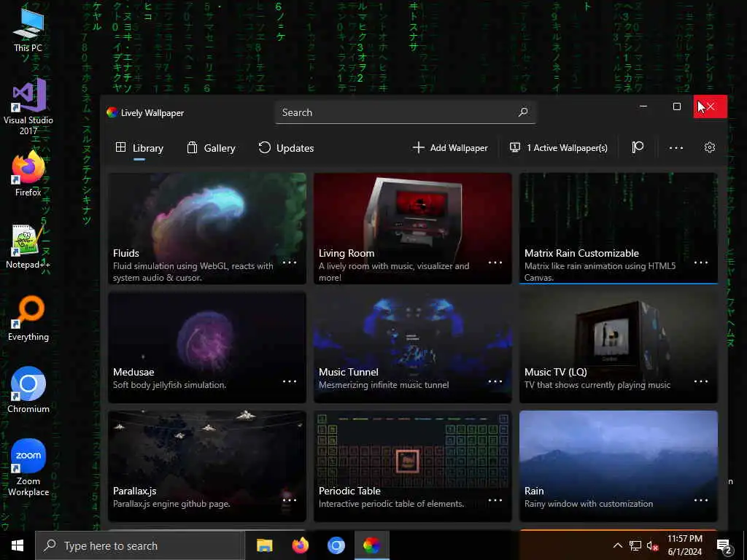Switch to the Library tab
747x560 pixels.
pyautogui.click(x=139, y=148)
